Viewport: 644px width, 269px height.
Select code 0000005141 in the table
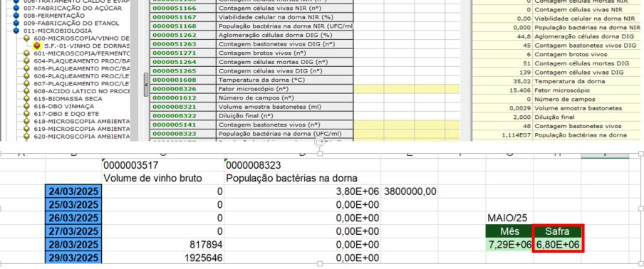(x=183, y=125)
